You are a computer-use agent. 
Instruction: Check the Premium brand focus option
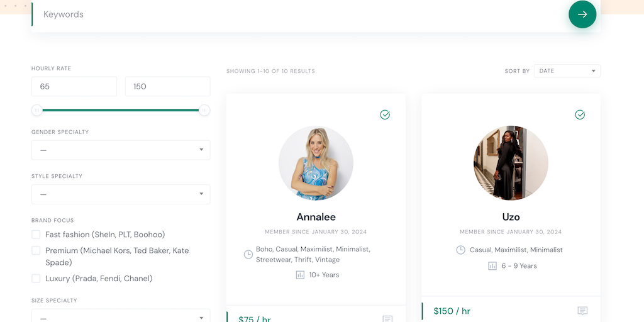36,250
